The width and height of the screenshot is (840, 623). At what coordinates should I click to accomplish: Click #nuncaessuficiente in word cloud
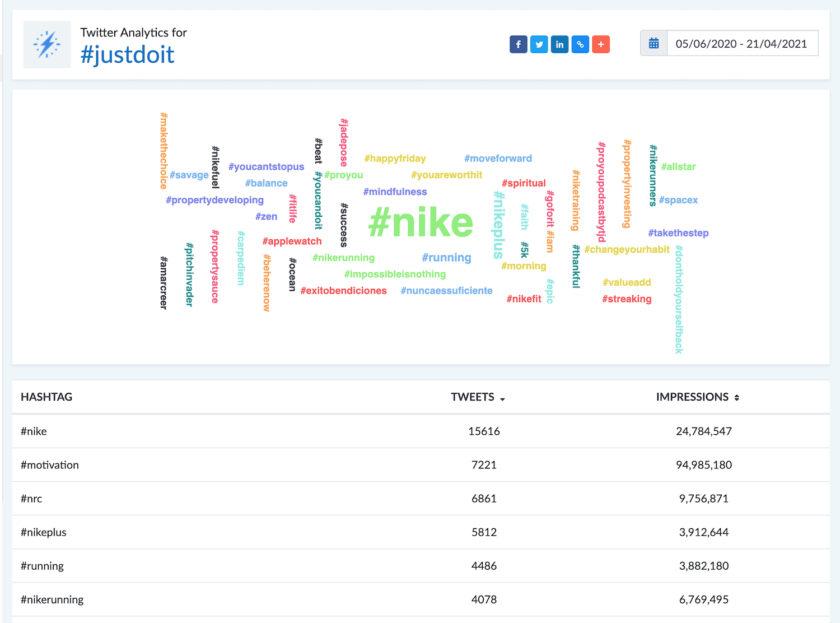446,291
